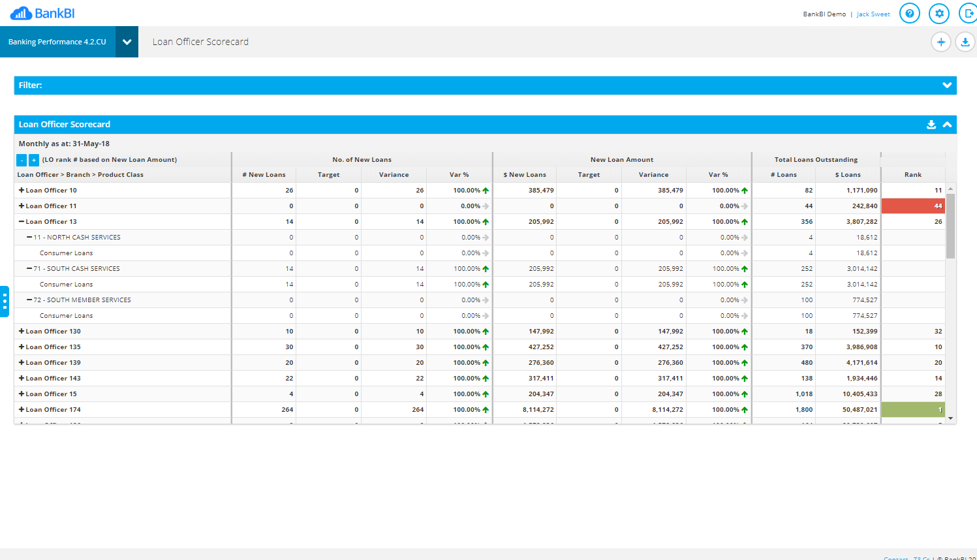The width and height of the screenshot is (977, 560).
Task: Click green arrow in Loan Officer 174 New Loan Var %
Action: pyautogui.click(x=745, y=410)
